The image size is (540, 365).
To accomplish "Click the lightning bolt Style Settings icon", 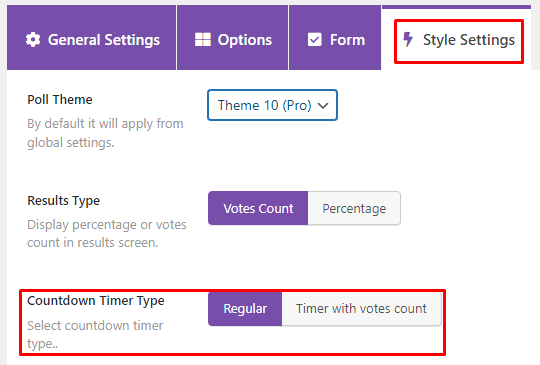I will 408,39.
